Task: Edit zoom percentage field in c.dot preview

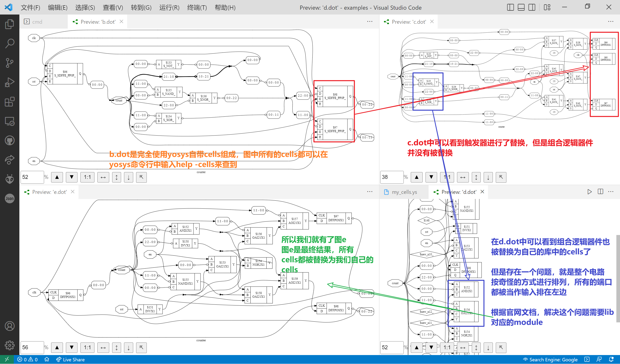Action: tap(392, 177)
